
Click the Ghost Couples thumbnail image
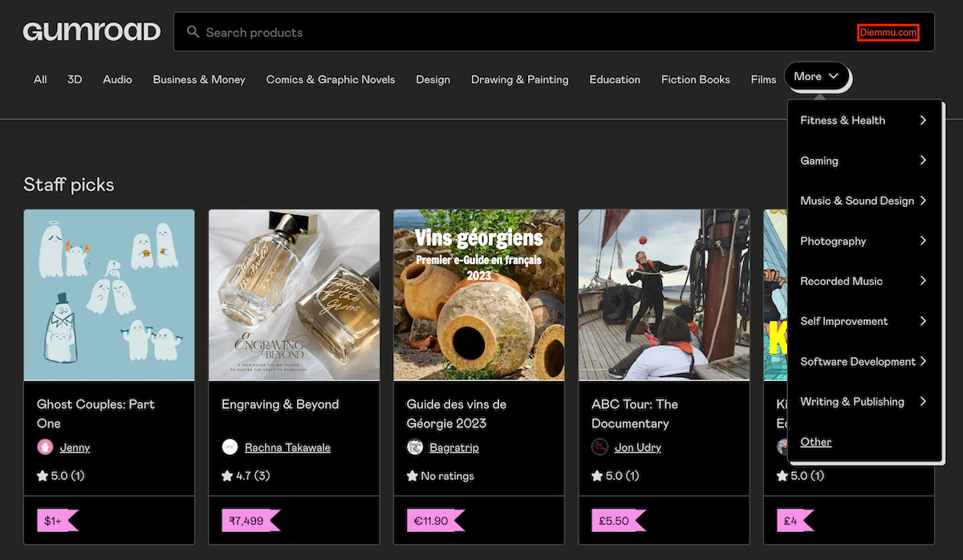(109, 295)
